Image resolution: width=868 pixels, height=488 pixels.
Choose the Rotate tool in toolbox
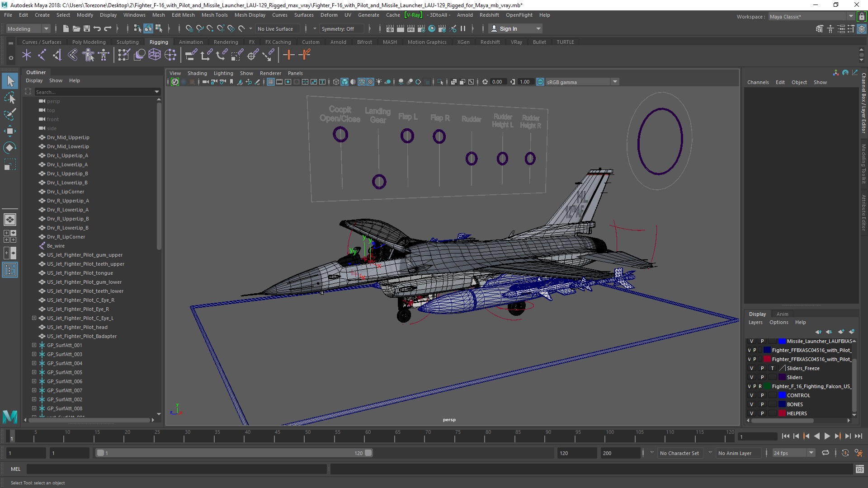coord(10,148)
